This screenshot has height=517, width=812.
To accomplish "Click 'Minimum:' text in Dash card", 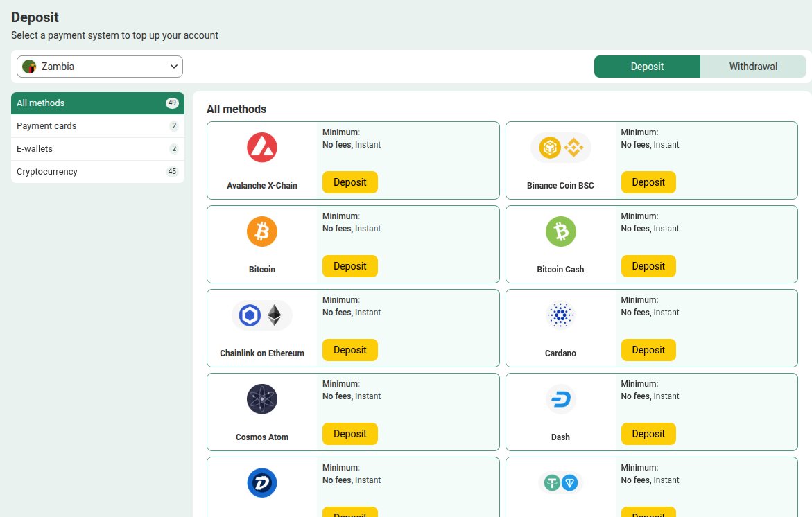I will [639, 384].
